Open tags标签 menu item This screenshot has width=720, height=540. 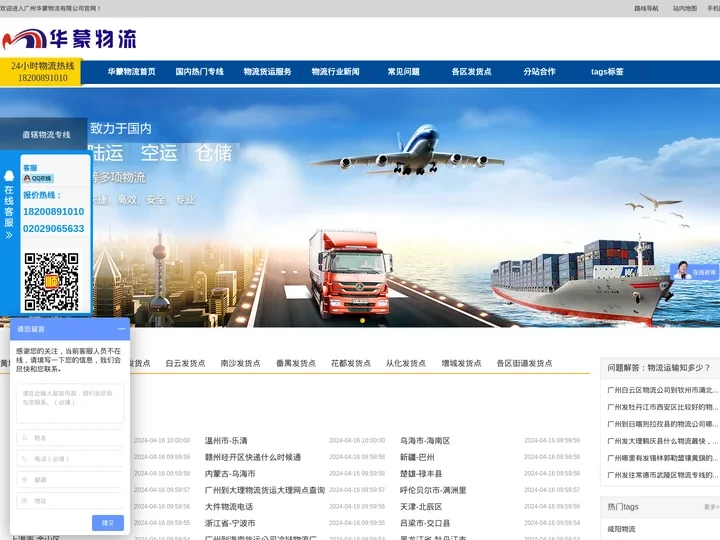tap(607, 72)
